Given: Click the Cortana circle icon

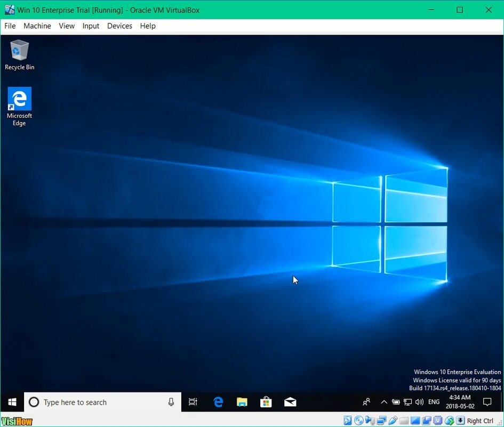Looking at the screenshot, I should [34, 402].
